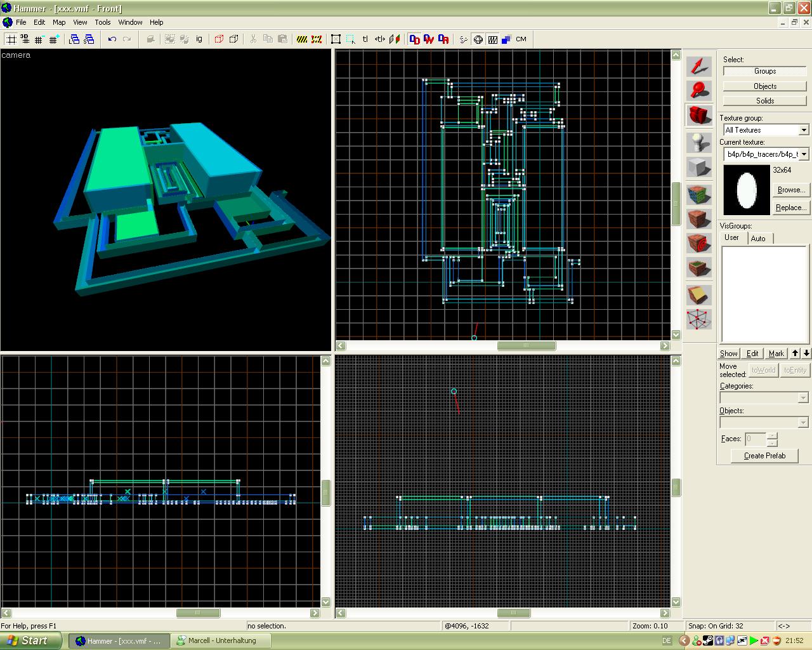812x650 pixels.
Task: Toggle the helpers display icon
Action: tap(463, 39)
